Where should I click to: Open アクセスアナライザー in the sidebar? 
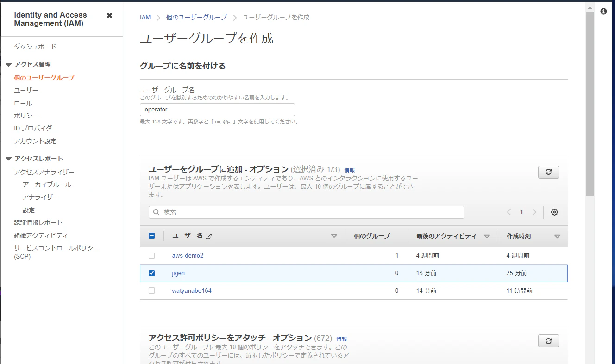tap(44, 172)
